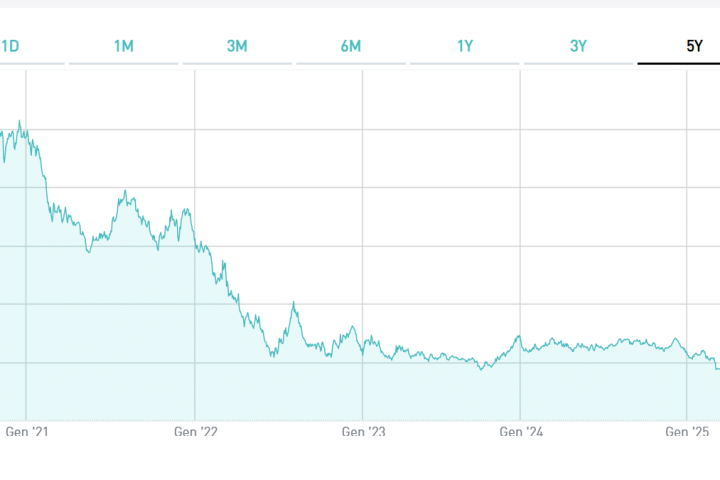Click the line bump at Gen '24 gridline

tap(518, 337)
